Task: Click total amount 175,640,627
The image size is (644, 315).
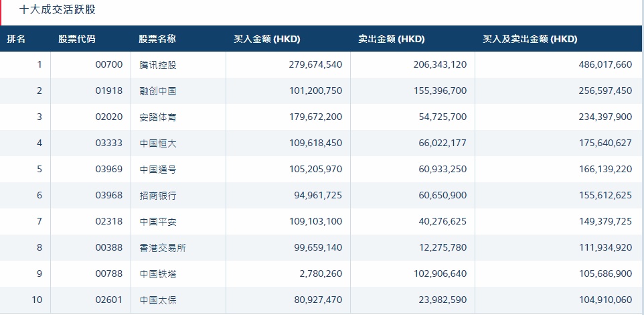Action: click(x=605, y=143)
